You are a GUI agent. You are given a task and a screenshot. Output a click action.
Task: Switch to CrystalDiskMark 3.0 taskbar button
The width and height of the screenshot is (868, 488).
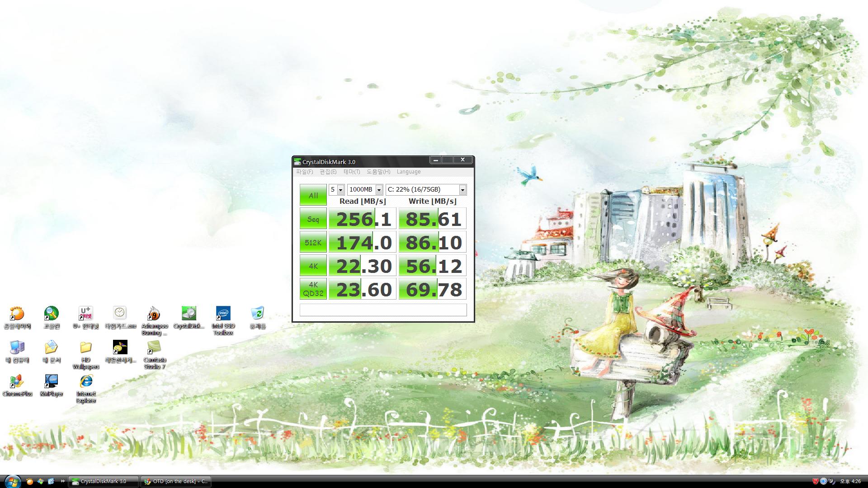pos(104,482)
